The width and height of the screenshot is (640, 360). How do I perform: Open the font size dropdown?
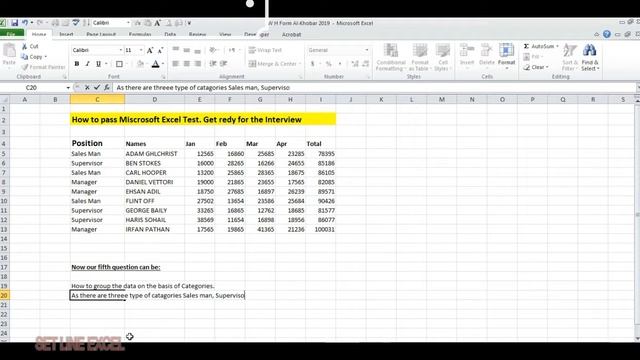pyautogui.click(x=141, y=50)
